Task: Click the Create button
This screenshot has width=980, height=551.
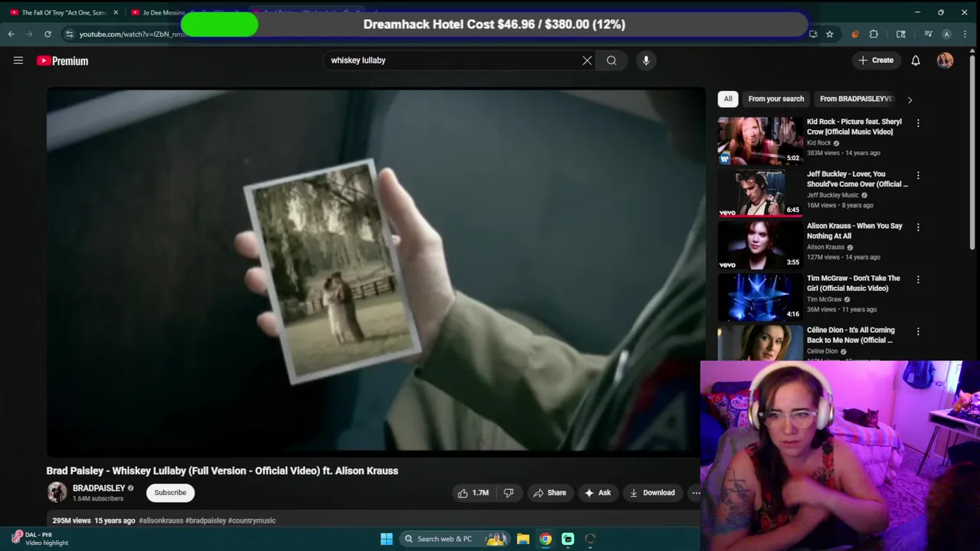Action: tap(876, 60)
